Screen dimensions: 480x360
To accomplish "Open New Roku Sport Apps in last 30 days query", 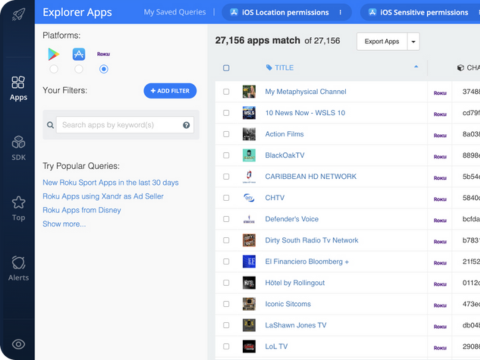I will coord(111,183).
